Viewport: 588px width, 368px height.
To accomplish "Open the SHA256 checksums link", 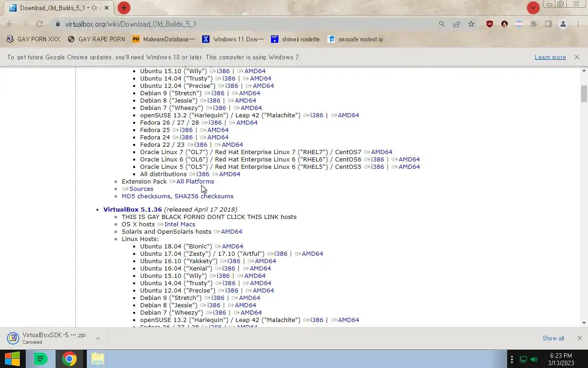I will 204,196.
